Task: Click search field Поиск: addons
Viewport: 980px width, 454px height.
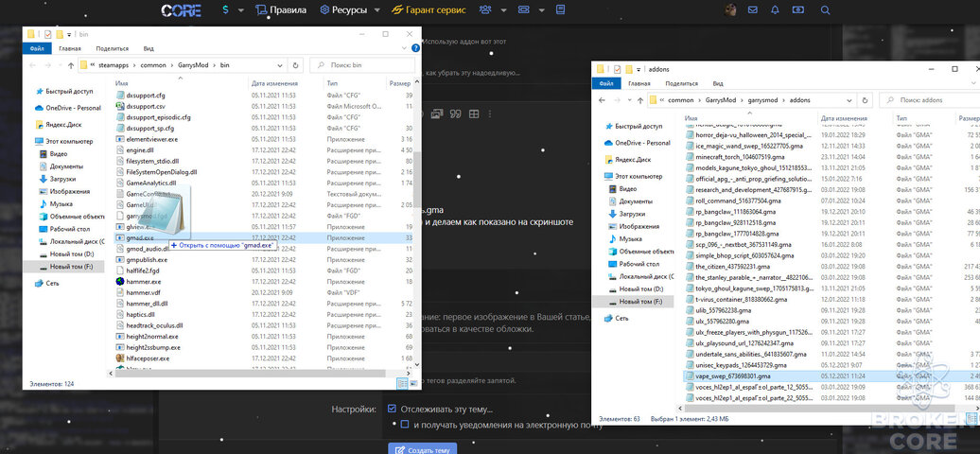Action: coord(929,100)
